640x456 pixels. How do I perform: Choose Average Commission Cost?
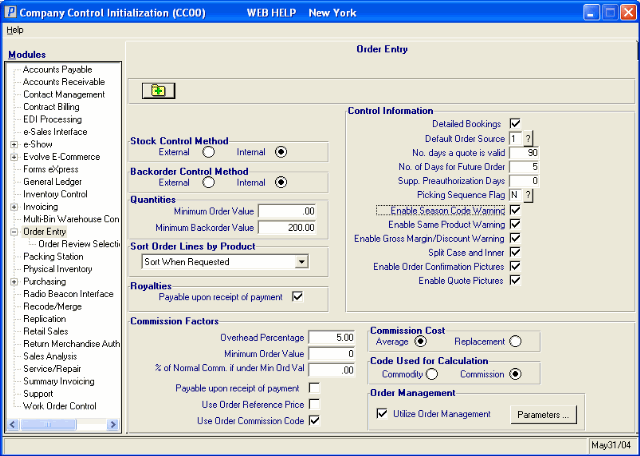coord(420,341)
